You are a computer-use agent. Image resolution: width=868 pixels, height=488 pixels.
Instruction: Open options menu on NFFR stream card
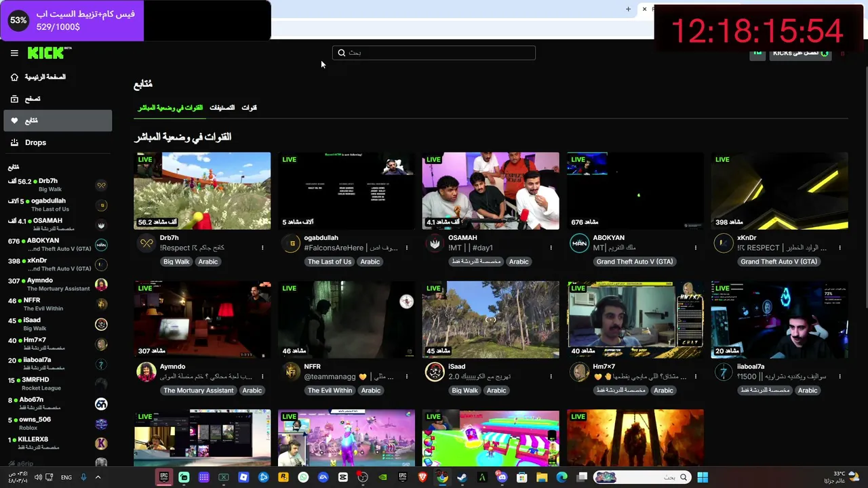point(407,377)
